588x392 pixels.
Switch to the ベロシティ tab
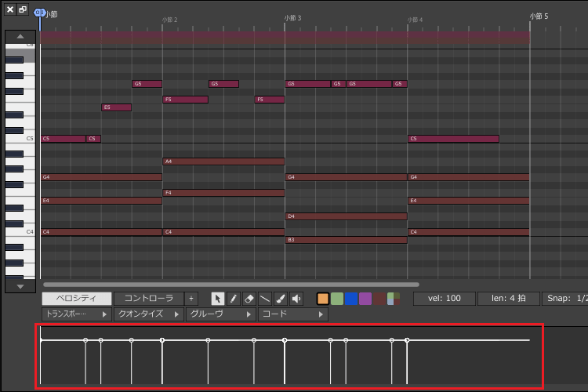[x=77, y=299]
